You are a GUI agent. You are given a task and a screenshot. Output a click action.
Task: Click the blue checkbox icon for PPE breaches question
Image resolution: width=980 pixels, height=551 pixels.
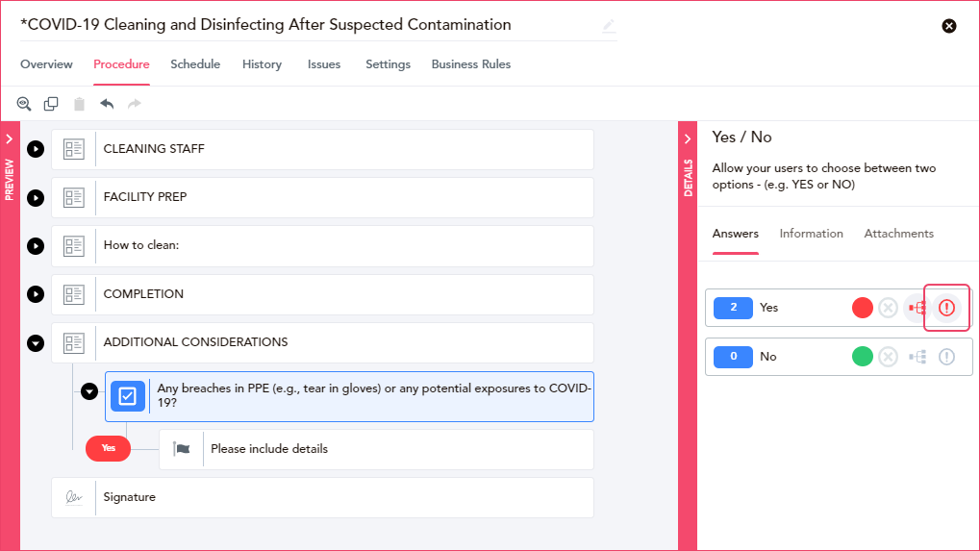[x=128, y=396]
